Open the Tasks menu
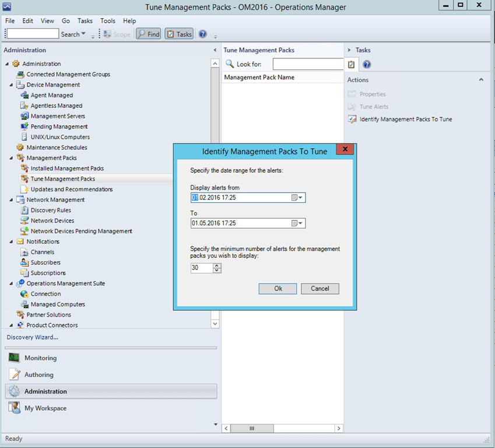 (x=85, y=21)
